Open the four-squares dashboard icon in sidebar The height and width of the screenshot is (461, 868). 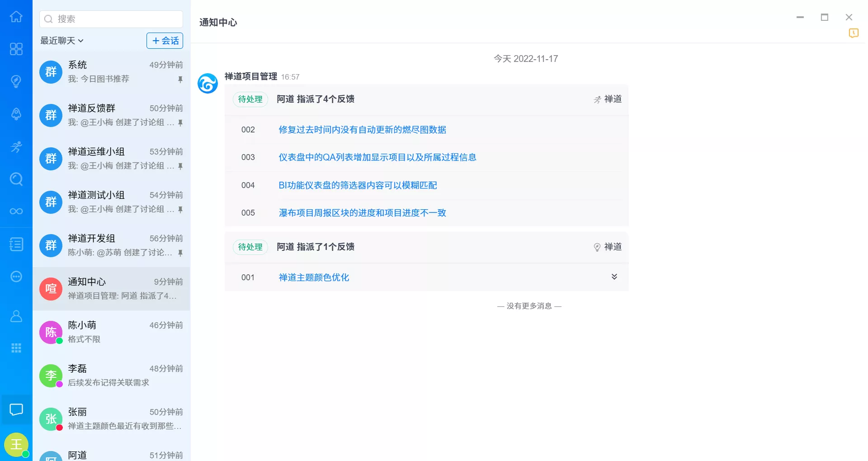[16, 49]
